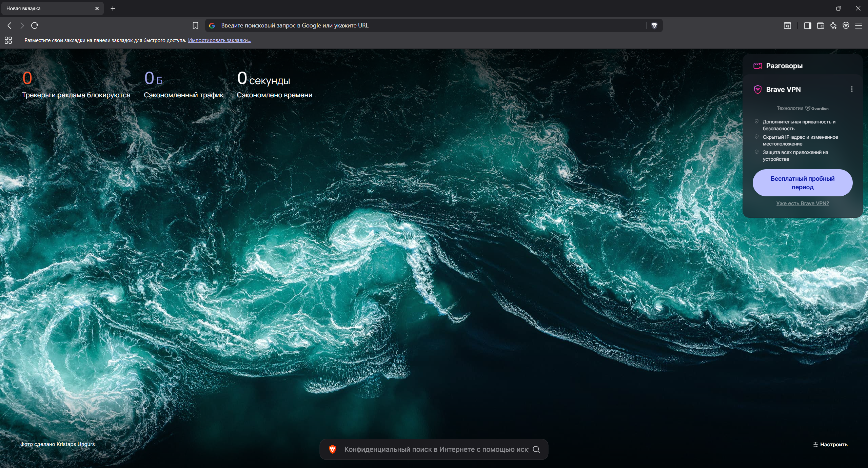
Task: Open a new tab with plus button
Action: click(113, 8)
